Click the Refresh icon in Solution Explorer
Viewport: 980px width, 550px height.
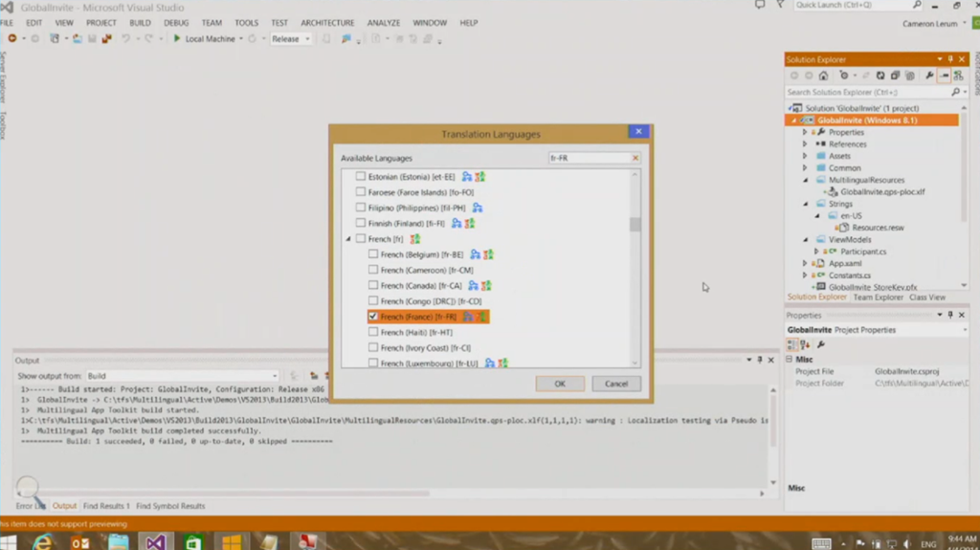point(880,76)
